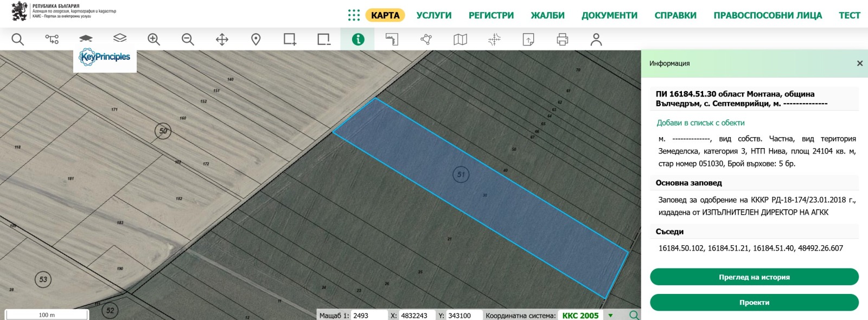Click the ККС 2005 coordinate system label
Viewport: 868px width, 320px height.
coord(580,316)
